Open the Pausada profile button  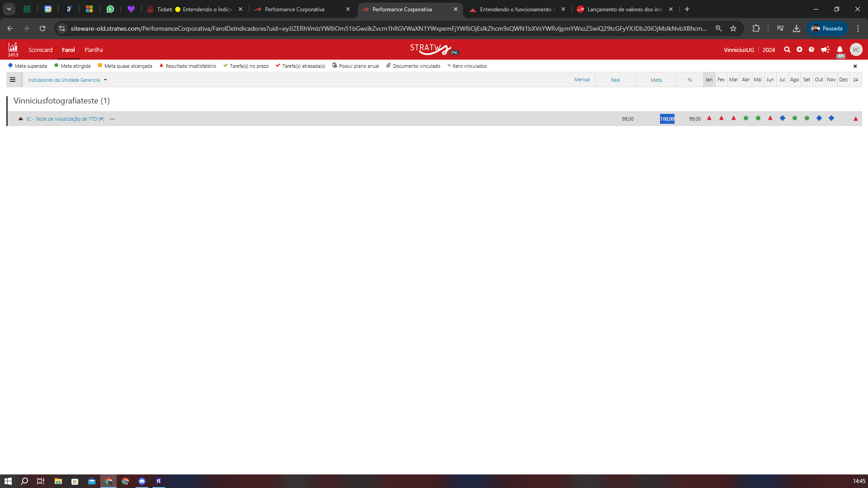click(x=827, y=28)
